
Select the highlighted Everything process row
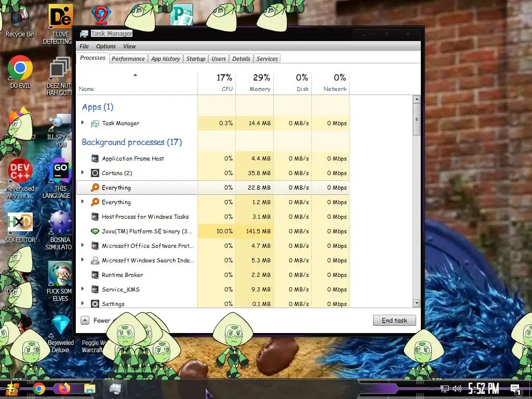(213, 188)
